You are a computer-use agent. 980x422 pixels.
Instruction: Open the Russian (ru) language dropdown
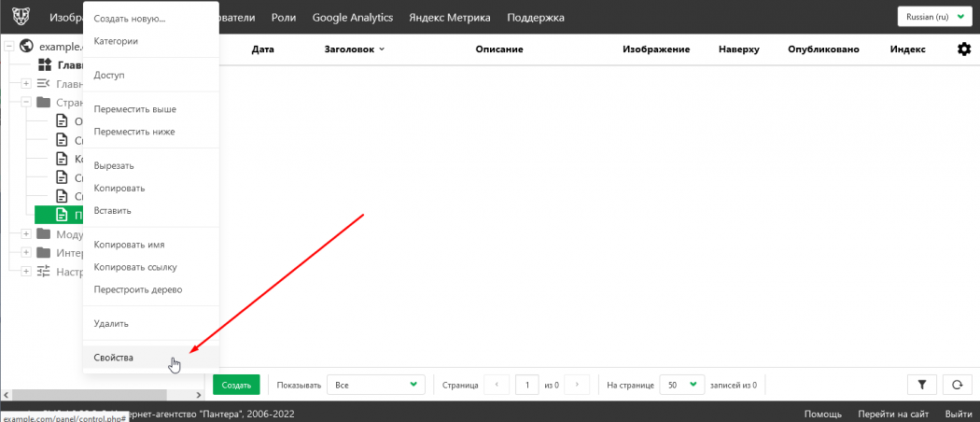click(933, 18)
